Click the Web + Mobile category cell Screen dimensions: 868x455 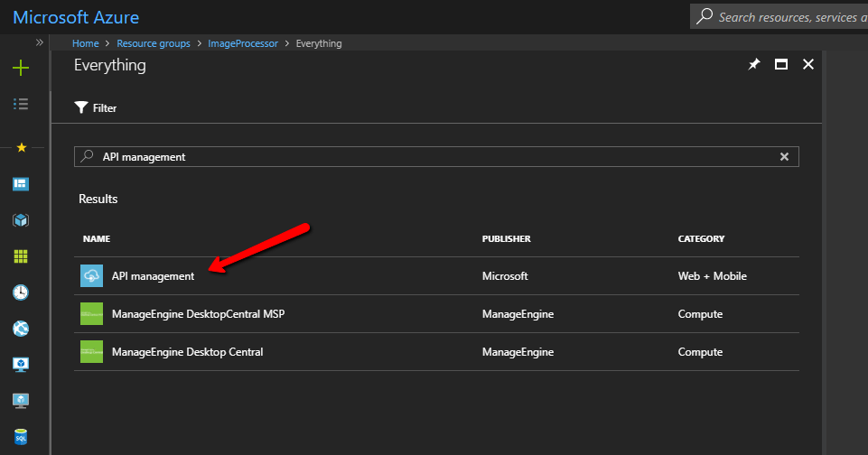(x=712, y=275)
